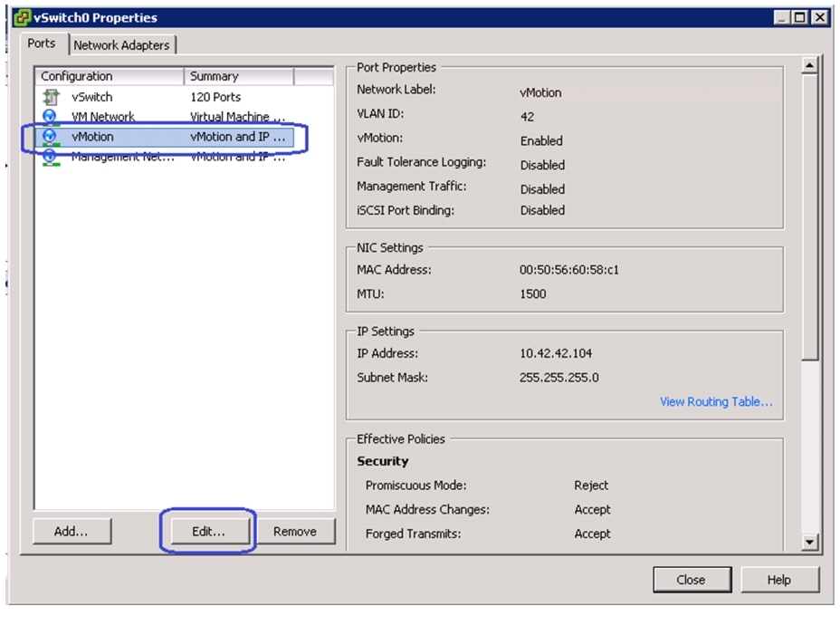
Task: Click the Security policies heading
Action: pos(383,461)
